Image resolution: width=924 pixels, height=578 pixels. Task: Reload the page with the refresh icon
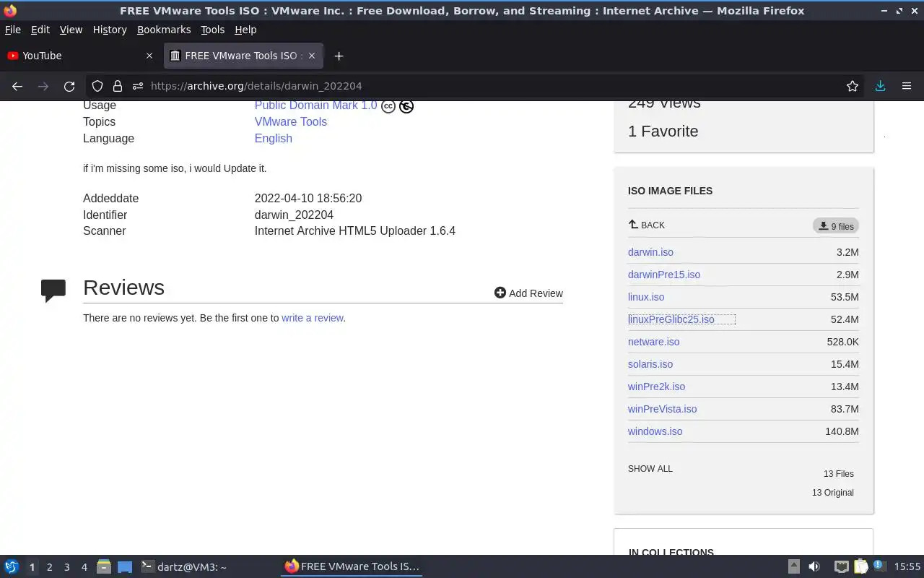click(69, 86)
